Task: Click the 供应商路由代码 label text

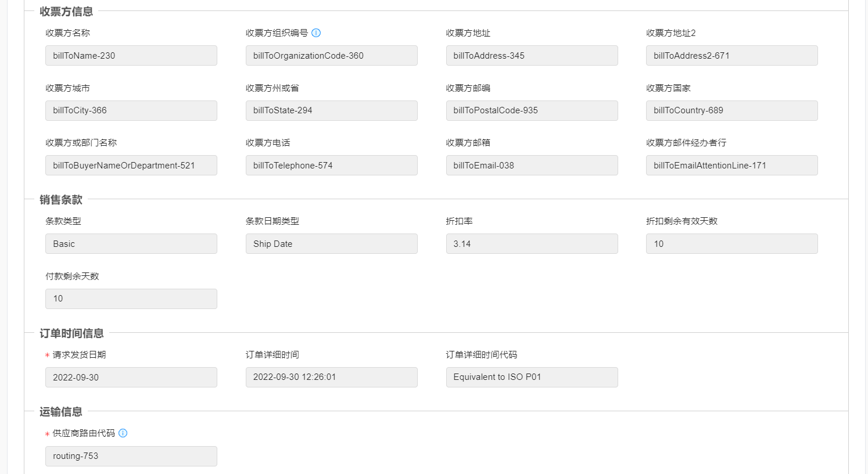Action: (x=84, y=433)
